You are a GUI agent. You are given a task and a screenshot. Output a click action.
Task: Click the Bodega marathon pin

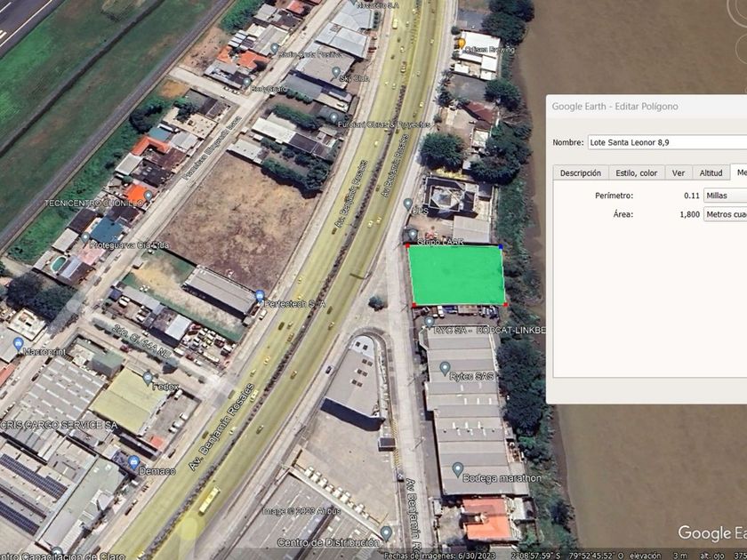[x=457, y=469]
